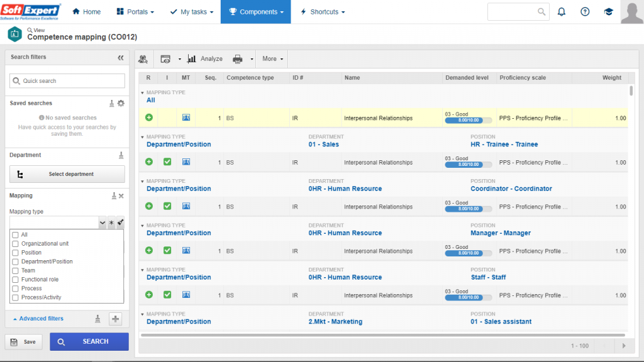The image size is (644, 362).
Task: Check the Department/Position mapping type
Action: 15,262
